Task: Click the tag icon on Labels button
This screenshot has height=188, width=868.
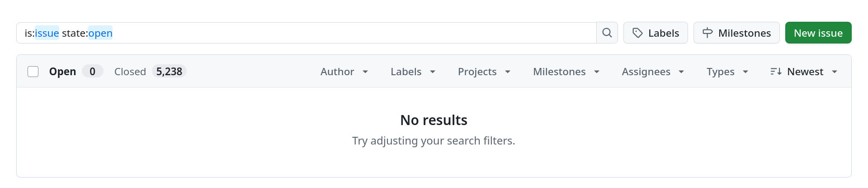Action: pyautogui.click(x=637, y=33)
